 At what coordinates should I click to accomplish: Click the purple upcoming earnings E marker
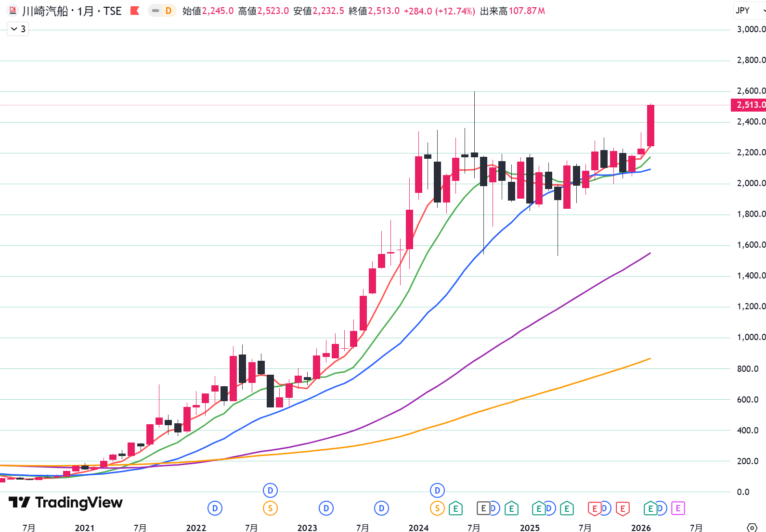coord(678,508)
